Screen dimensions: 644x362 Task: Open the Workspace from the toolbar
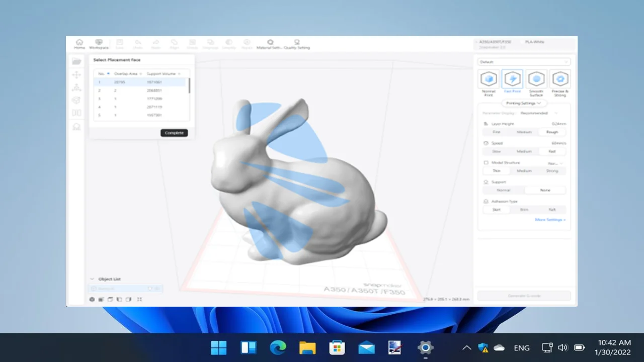[x=99, y=44]
